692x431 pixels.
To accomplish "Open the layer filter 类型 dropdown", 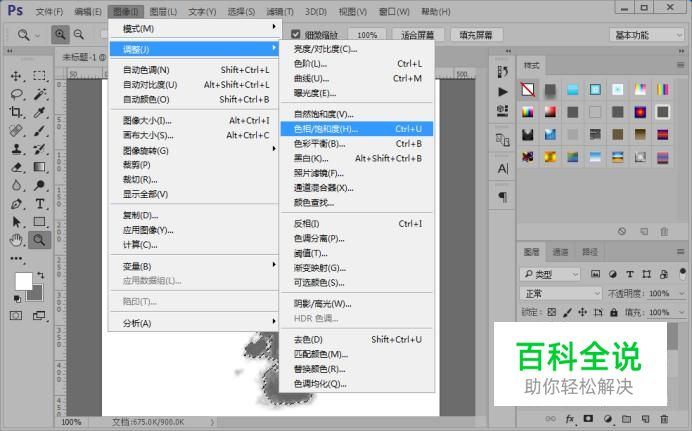I will tap(550, 274).
